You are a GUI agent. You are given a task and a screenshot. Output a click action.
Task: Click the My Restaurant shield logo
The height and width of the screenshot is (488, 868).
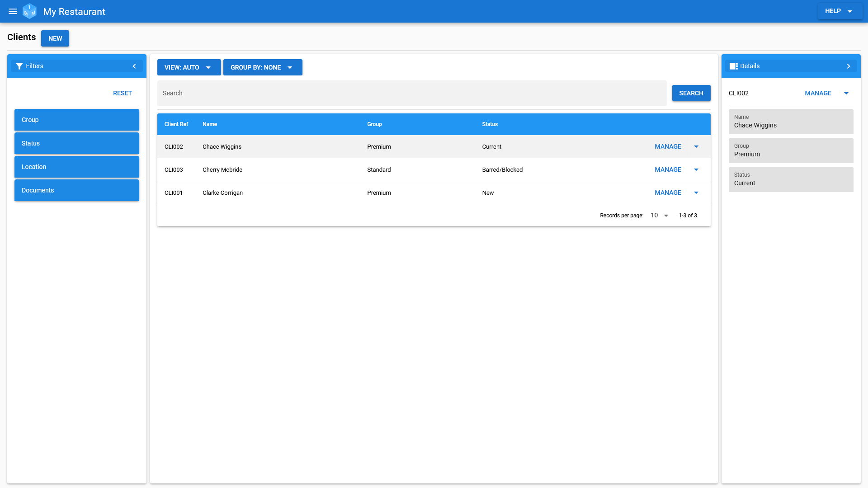point(29,11)
